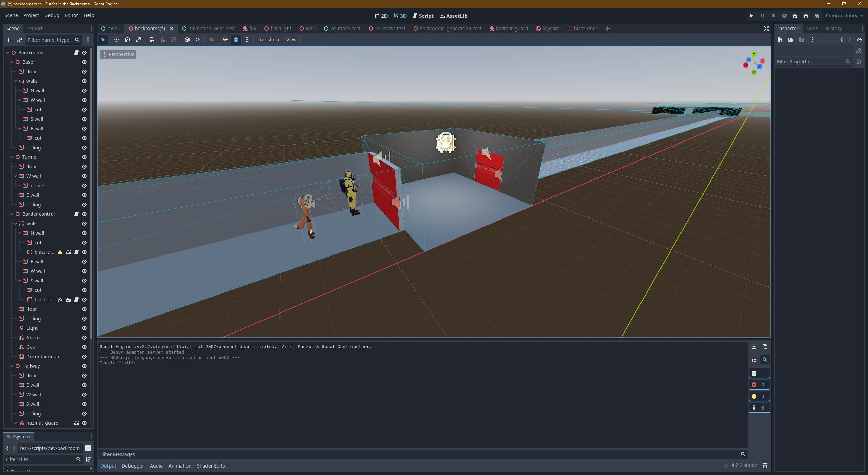868x475 pixels.
Task: Click Run Remote Debug icon
Action: pos(784,16)
